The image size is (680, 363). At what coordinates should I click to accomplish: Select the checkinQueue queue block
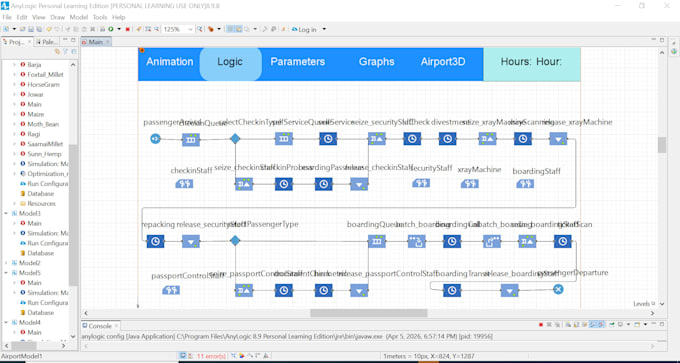tap(191, 139)
